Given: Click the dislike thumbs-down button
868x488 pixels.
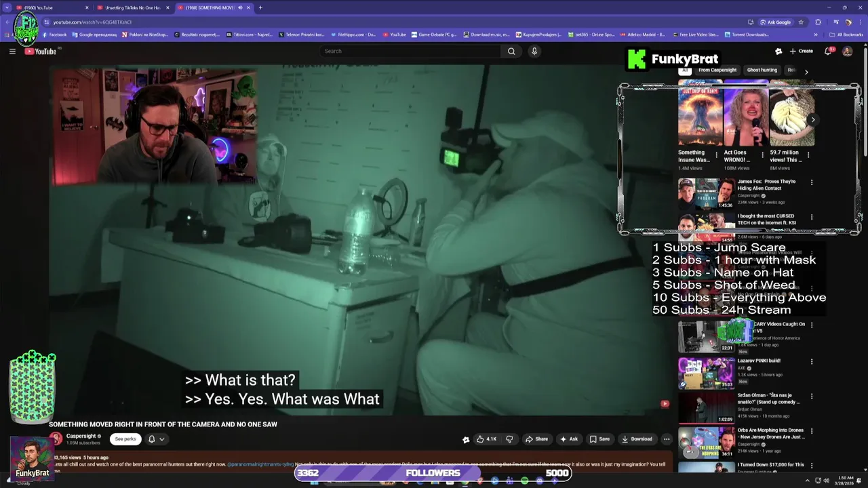Looking at the screenshot, I should pos(509,439).
